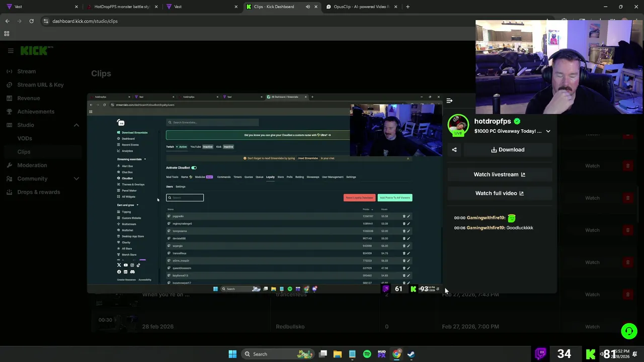This screenshot has width=644, height=362.
Task: Select Gamingwithfire19 Goodluckkkk chat message
Action: pos(494,228)
